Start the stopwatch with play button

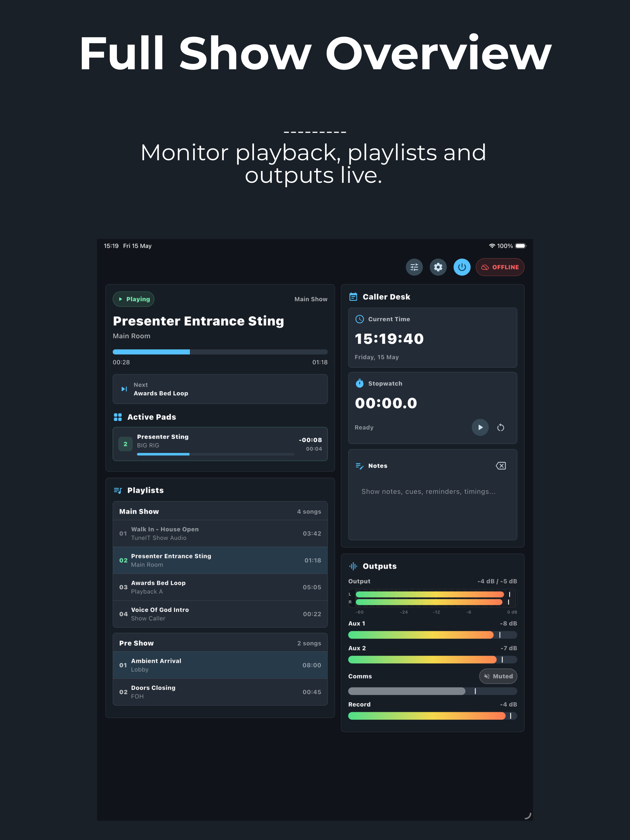tap(480, 427)
